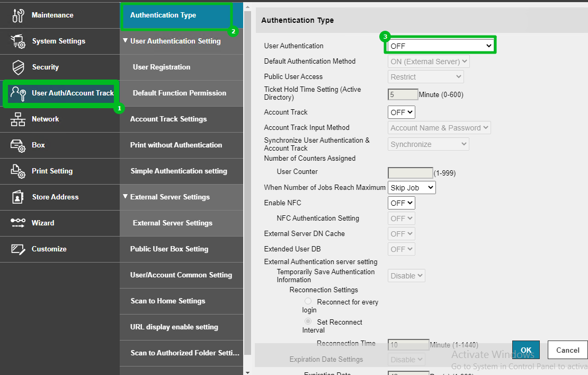Select the Network topology icon
588x375 pixels.
coord(18,119)
